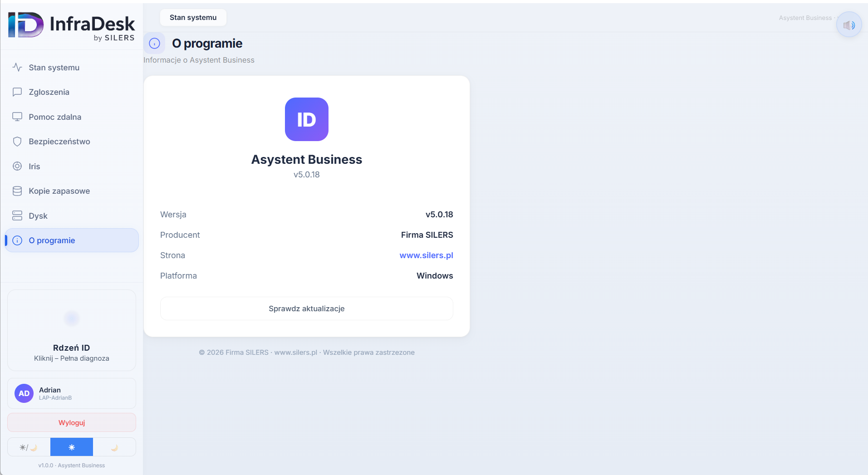Screen dimensions: 868x475
Task: Click the Wyloguj button
Action: point(72,422)
